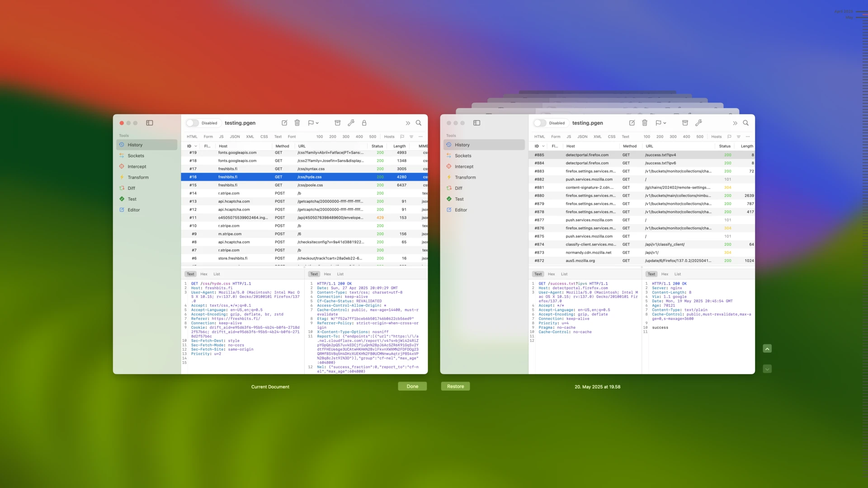Toggle sidebar icon in the restored version window
The image size is (868, 488).
click(x=476, y=123)
